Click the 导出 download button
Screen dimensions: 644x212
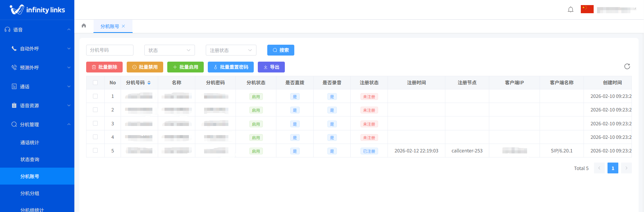[x=271, y=67]
